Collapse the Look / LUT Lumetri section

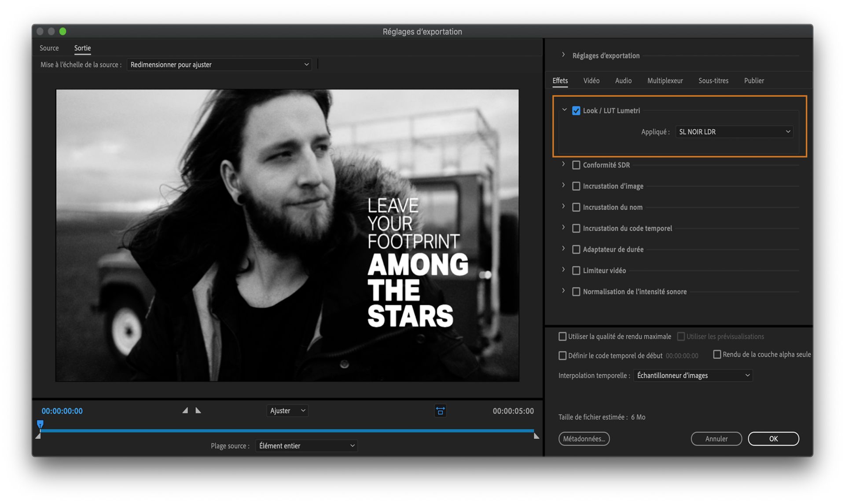tap(564, 110)
